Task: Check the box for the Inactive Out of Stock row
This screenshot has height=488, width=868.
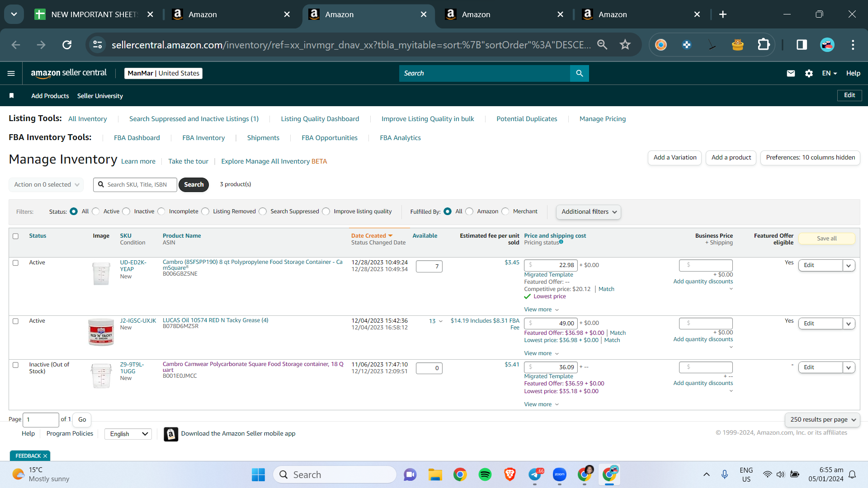Action: [x=16, y=365]
